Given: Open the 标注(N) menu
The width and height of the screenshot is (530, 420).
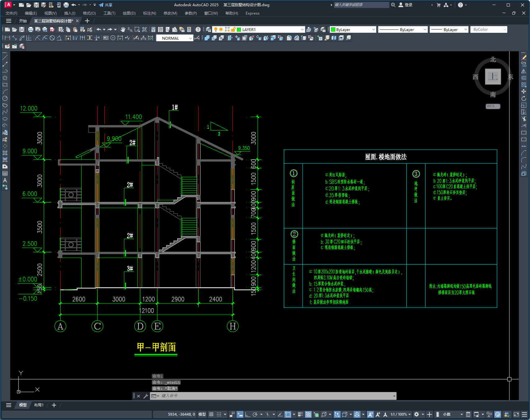Looking at the screenshot, I should 149,13.
